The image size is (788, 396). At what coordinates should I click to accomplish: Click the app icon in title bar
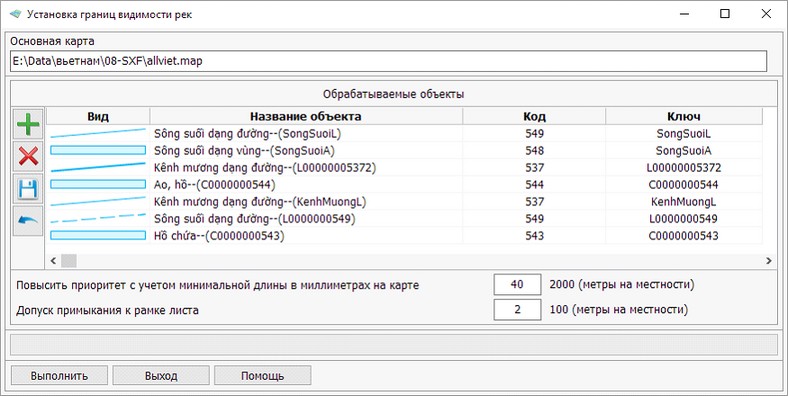(16, 14)
